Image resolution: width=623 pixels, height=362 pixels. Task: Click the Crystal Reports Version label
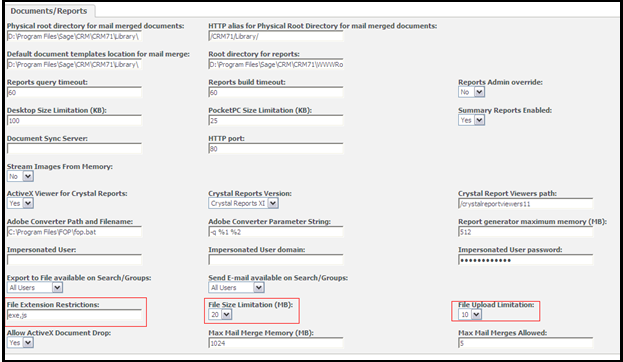(x=250, y=194)
